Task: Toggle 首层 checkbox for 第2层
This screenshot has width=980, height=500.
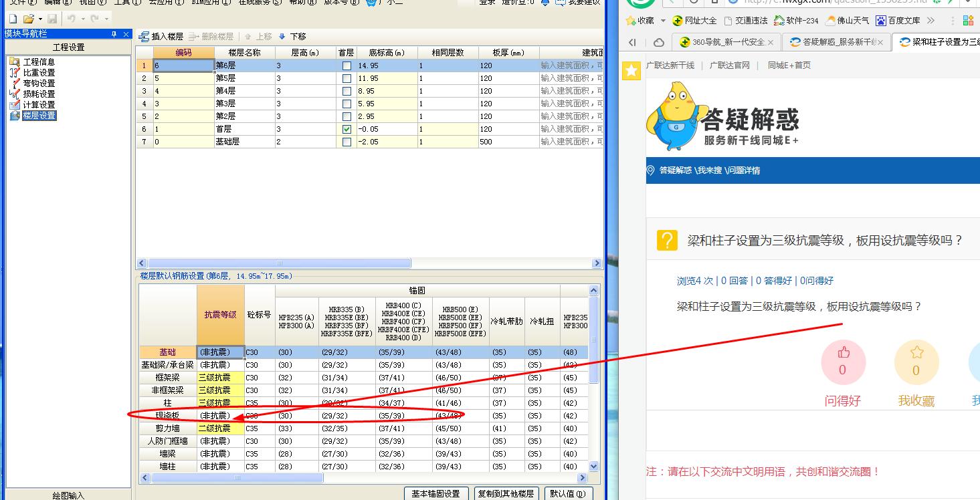Action: pyautogui.click(x=347, y=116)
